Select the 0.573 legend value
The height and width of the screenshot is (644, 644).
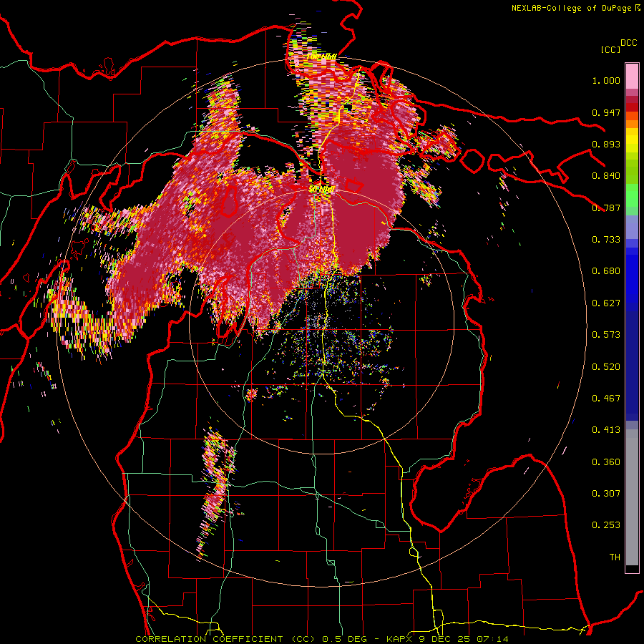pyautogui.click(x=606, y=335)
